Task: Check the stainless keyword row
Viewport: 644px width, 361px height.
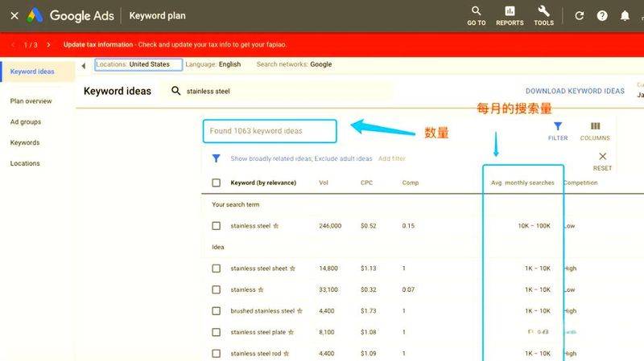Action: (216, 289)
